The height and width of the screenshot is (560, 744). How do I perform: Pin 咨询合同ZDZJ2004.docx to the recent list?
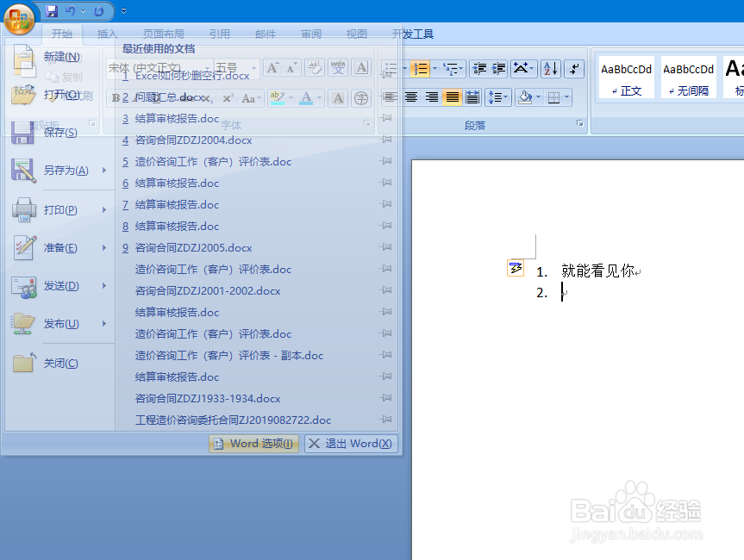pos(387,140)
